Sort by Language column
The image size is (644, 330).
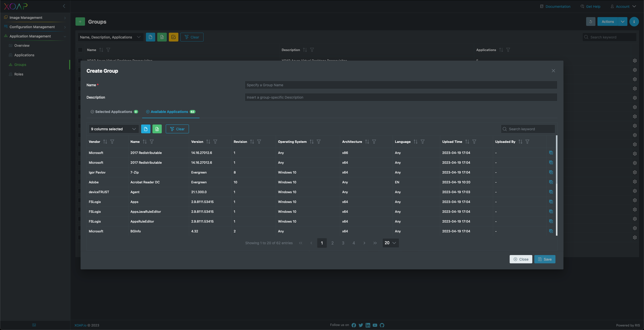click(416, 142)
